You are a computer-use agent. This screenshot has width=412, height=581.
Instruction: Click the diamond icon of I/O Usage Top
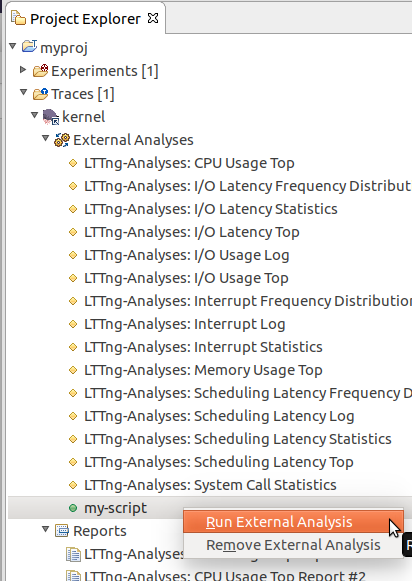point(73,278)
